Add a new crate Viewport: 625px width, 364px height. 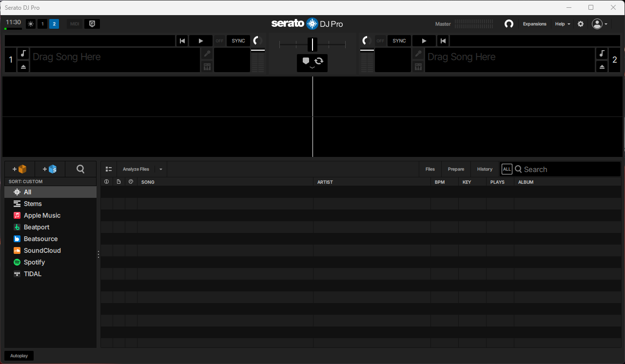click(20, 169)
